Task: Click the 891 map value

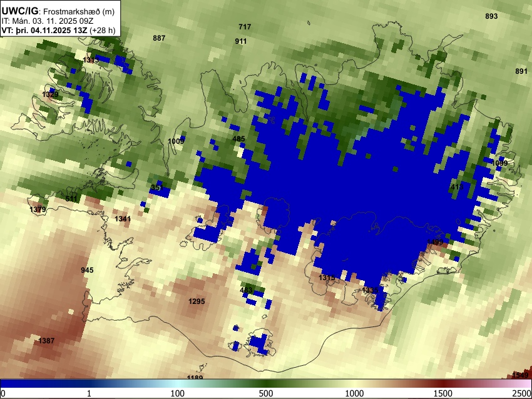Action: point(521,71)
